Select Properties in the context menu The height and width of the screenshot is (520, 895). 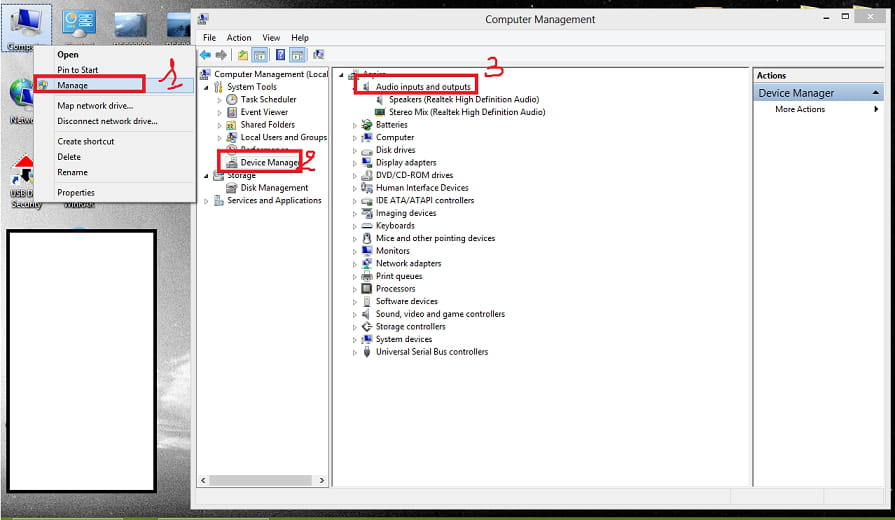[x=76, y=192]
